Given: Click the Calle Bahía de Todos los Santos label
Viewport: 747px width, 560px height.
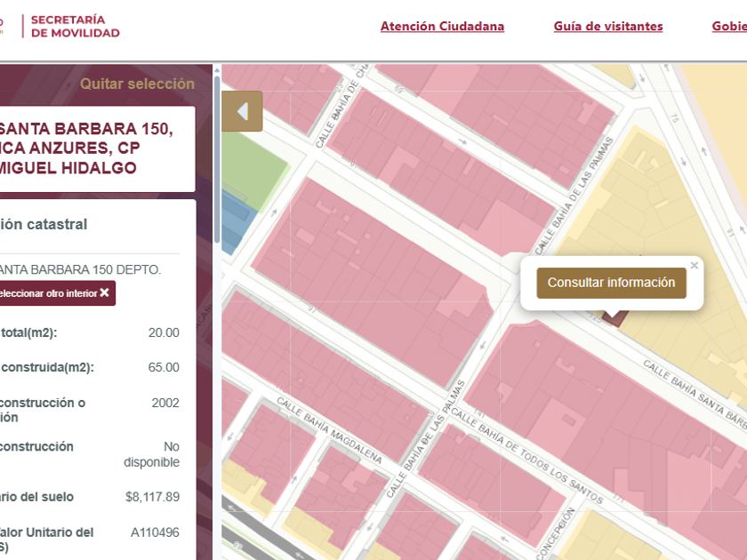Looking at the screenshot, I should [526, 456].
